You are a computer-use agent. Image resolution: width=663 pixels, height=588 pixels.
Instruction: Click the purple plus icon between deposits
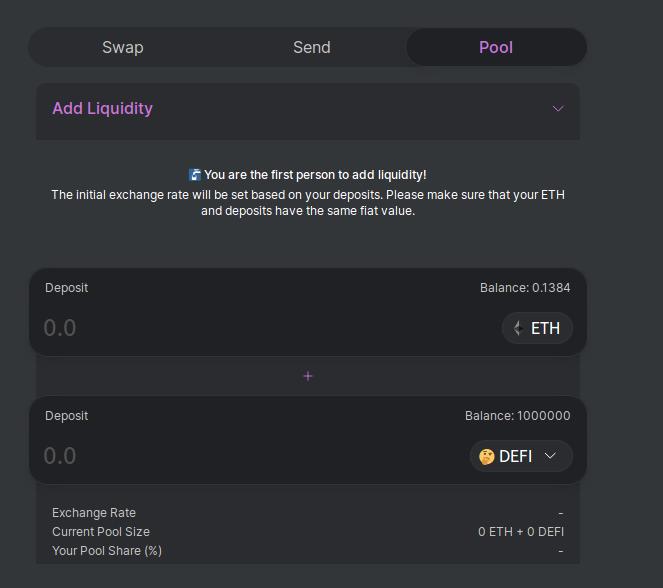point(308,376)
